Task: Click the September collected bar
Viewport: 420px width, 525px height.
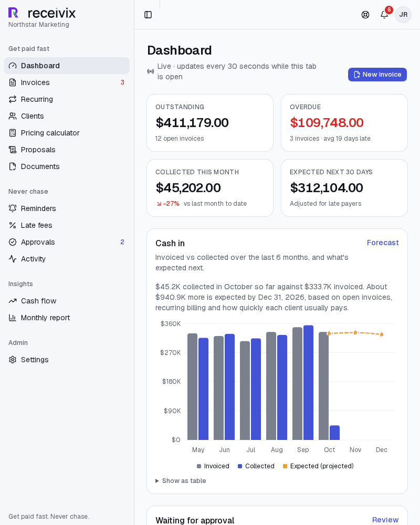Action: point(309,383)
